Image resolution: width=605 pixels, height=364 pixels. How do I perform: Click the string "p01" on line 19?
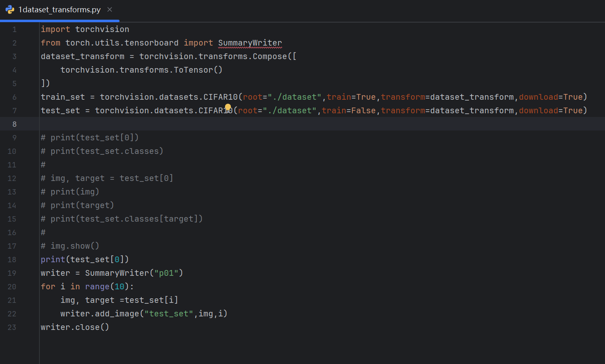[166, 273]
